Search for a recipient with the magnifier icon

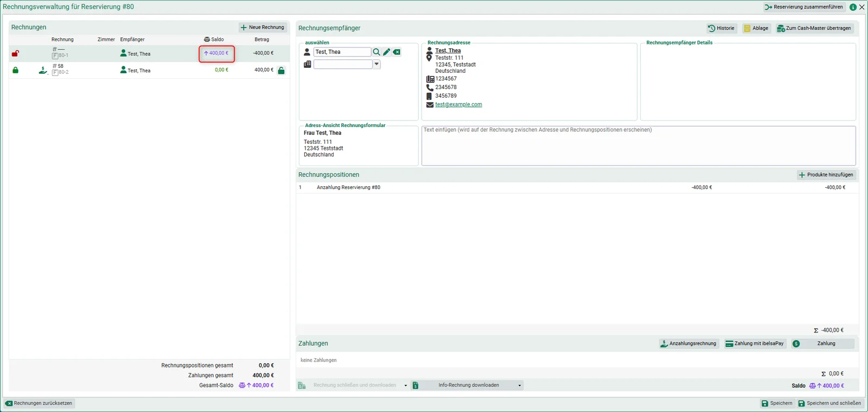tap(376, 52)
